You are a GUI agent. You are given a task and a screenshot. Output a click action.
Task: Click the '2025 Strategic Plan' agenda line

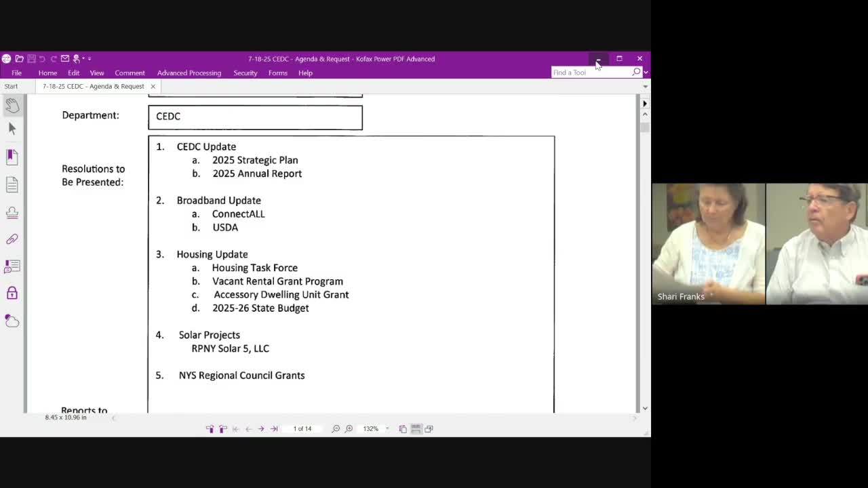pos(255,160)
